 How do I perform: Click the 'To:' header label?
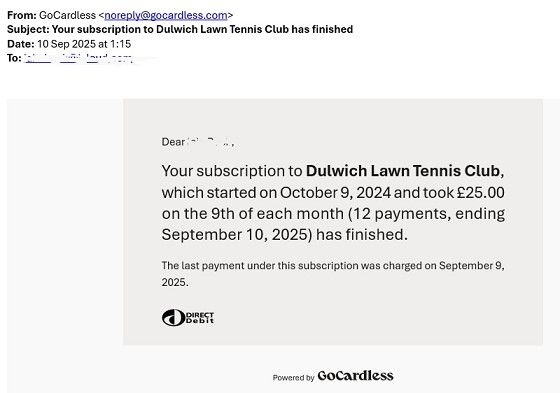[14, 58]
